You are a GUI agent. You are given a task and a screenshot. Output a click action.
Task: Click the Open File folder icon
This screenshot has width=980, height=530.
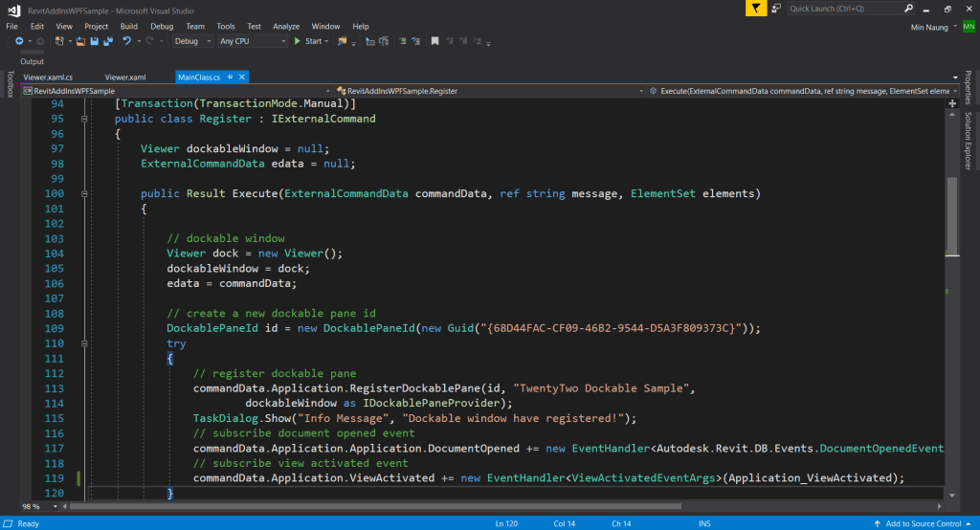[80, 41]
